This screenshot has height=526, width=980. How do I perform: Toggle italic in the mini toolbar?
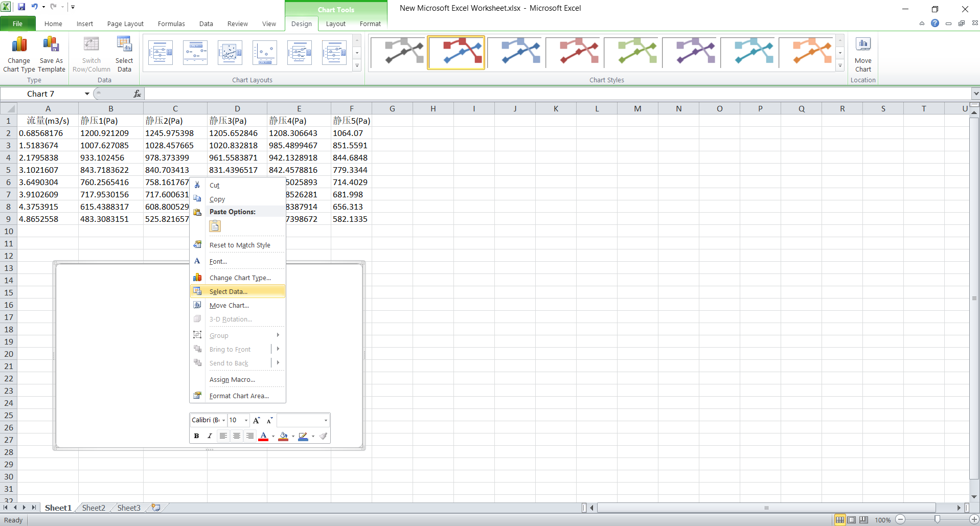point(209,436)
